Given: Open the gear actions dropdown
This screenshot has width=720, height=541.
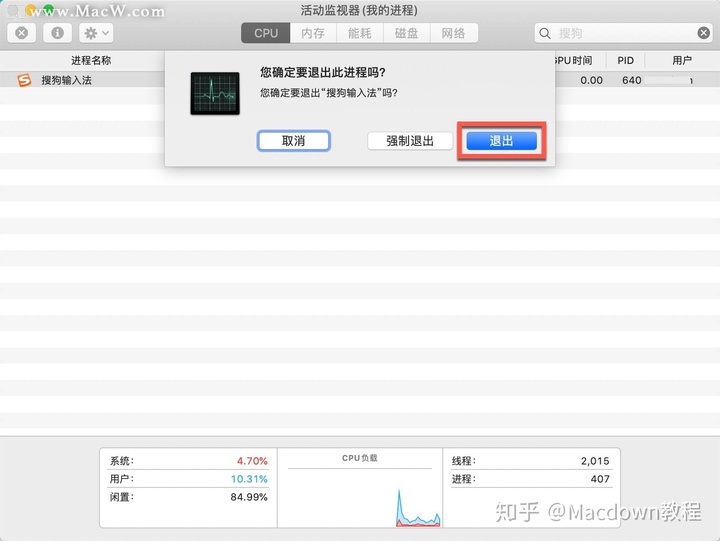Looking at the screenshot, I should click(x=96, y=33).
